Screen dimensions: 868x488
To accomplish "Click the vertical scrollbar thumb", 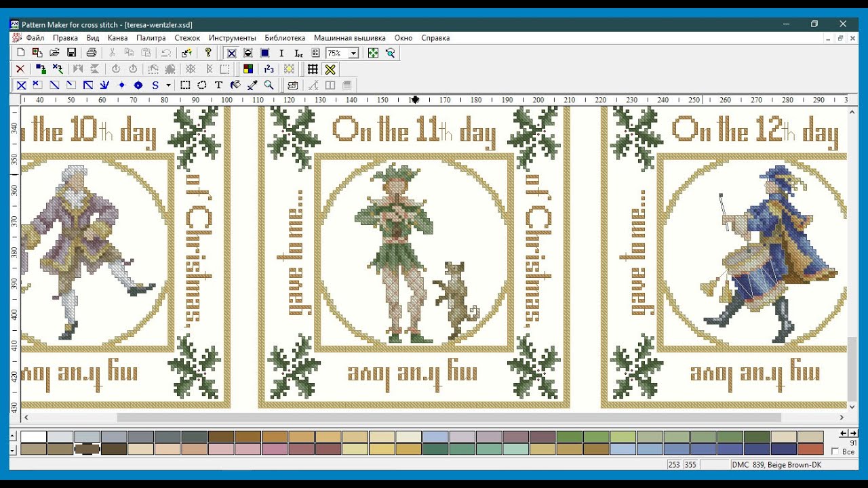I will (x=852, y=369).
